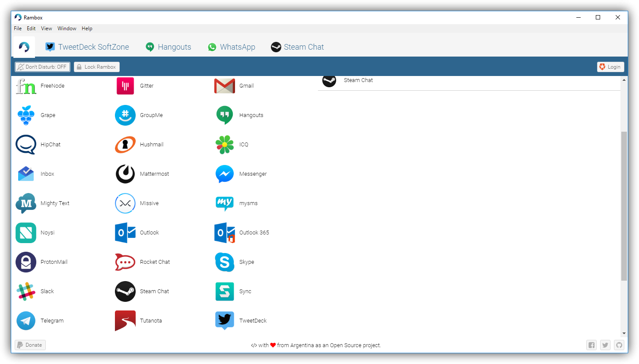The height and width of the screenshot is (364, 639).
Task: Add the Telegram paper plane icon
Action: (26, 321)
